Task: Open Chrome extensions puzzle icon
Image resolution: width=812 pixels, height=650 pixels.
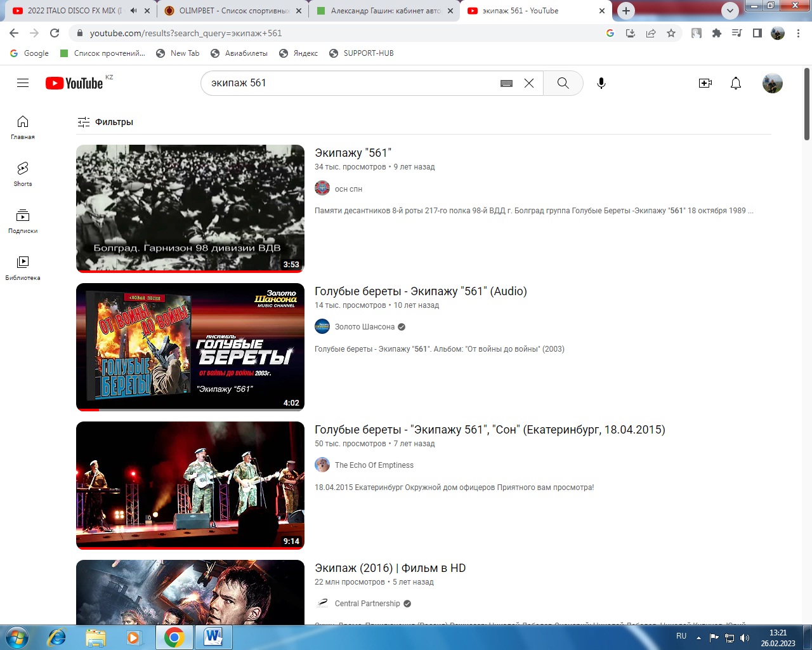Action: point(717,33)
